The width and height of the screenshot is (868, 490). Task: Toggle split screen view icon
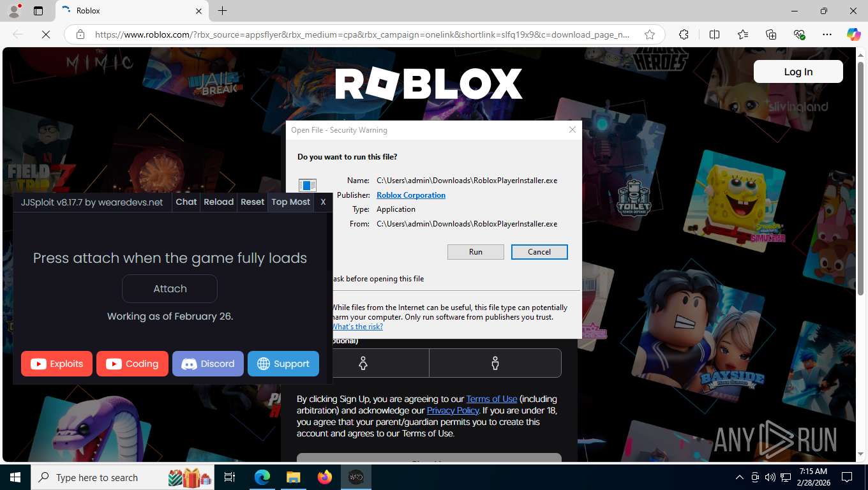click(x=714, y=34)
